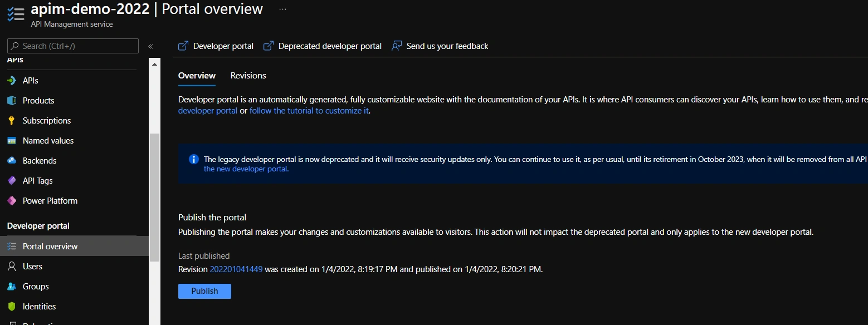Click the API Management service header icon

click(16, 14)
